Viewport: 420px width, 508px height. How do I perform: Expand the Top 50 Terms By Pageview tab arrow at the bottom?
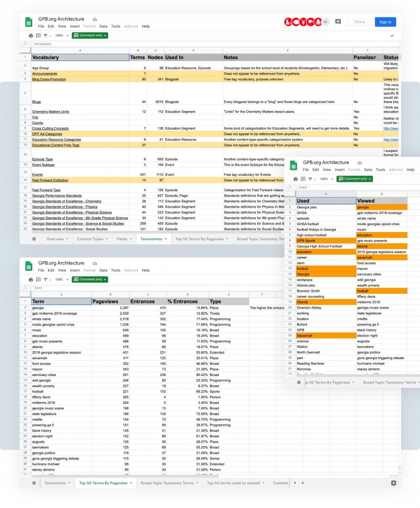131,483
